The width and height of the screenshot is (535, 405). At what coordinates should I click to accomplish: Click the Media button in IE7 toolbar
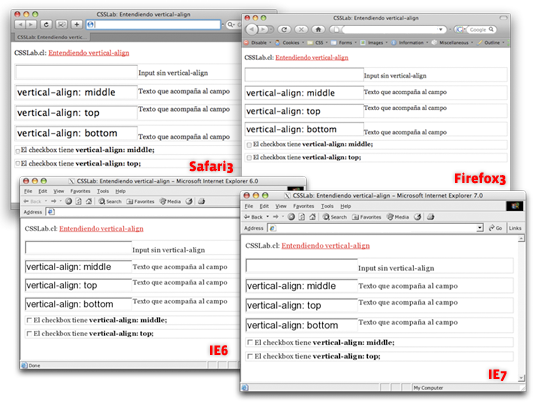click(x=398, y=217)
